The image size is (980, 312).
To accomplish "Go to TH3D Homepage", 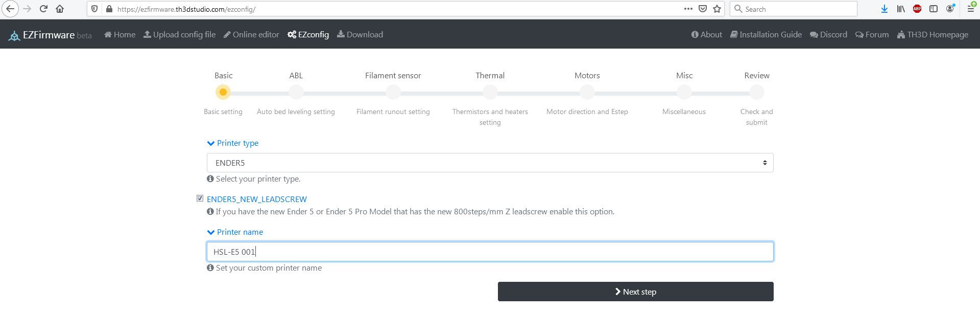I will click(x=933, y=35).
